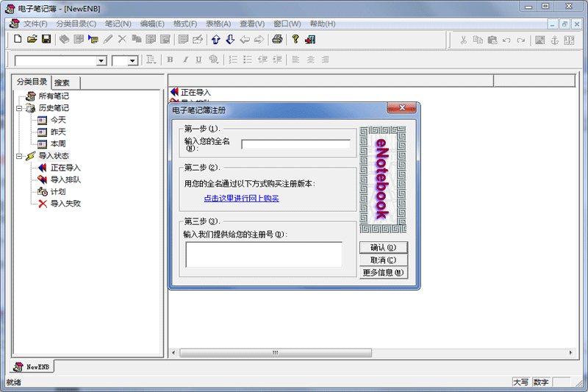Open the font name dropdown
The height and width of the screenshot is (392, 588).
point(101,61)
